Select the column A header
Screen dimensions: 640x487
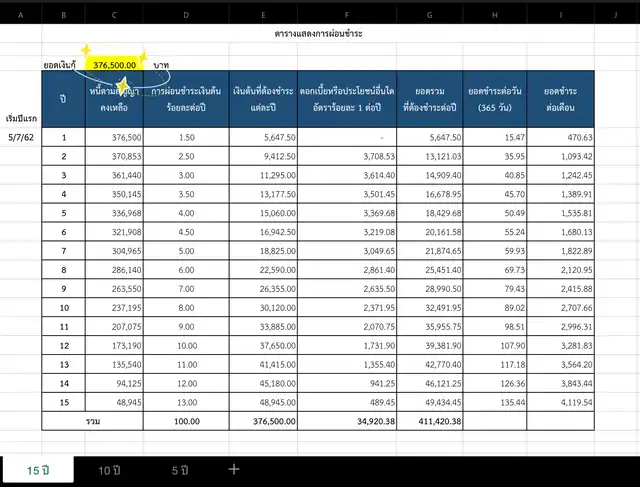[x=21, y=15]
